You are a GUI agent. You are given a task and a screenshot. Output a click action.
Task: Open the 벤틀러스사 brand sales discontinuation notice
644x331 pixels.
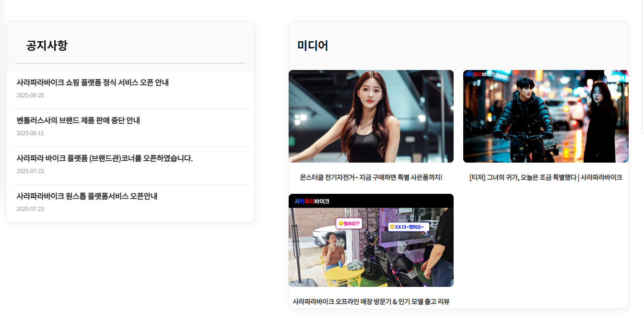coord(78,120)
